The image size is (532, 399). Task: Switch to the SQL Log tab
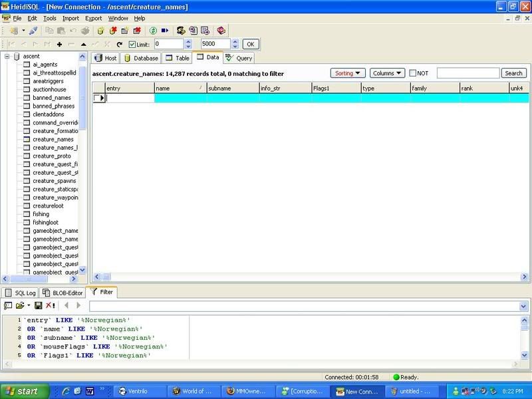tap(21, 293)
